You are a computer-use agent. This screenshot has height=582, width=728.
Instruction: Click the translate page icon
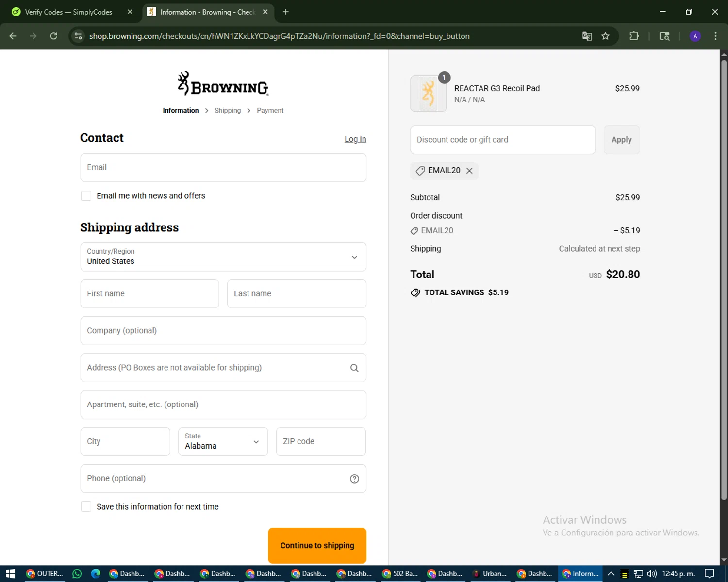pyautogui.click(x=587, y=36)
